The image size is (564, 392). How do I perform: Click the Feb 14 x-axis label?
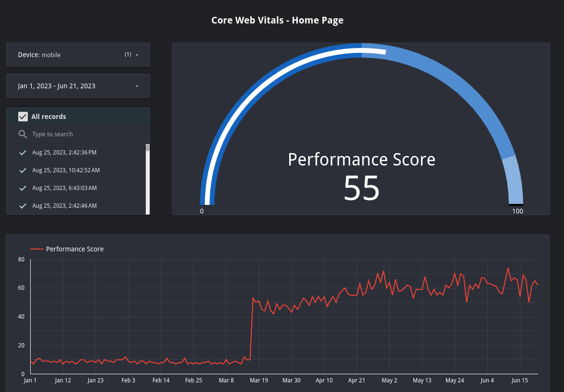161,380
